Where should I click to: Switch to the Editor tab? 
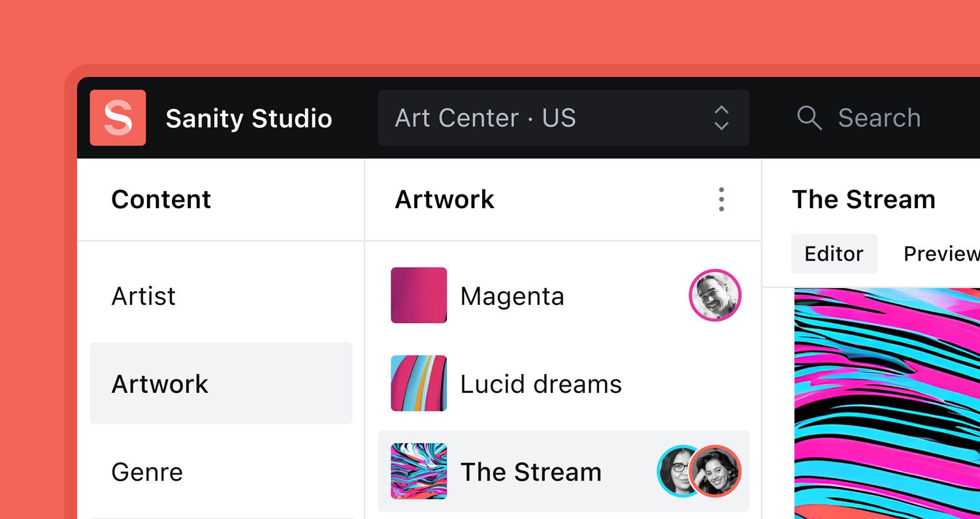(x=834, y=253)
